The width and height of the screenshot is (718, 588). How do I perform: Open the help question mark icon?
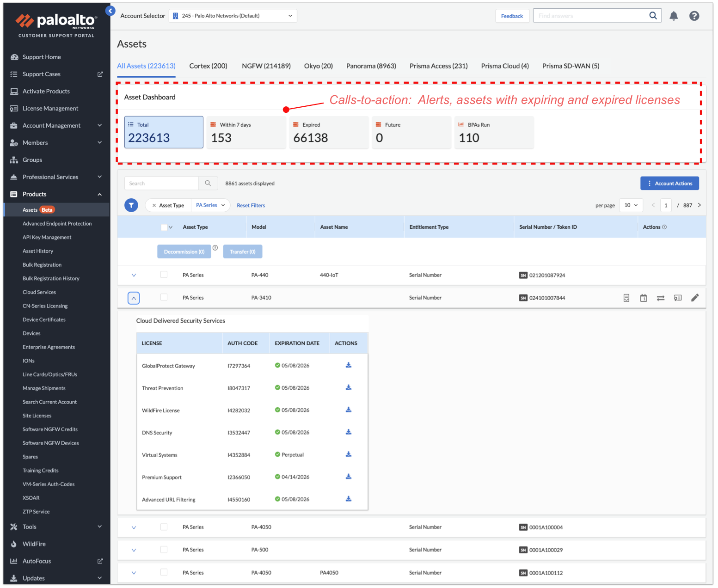(x=694, y=16)
